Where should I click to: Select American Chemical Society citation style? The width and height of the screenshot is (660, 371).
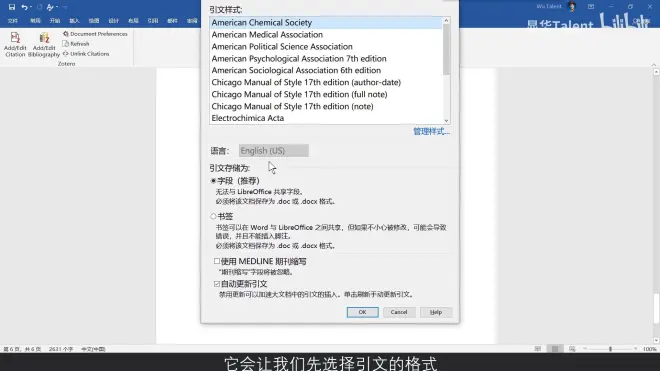tap(326, 23)
